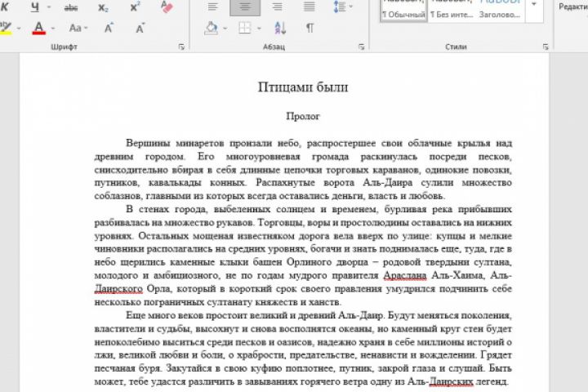Open Styles pane launcher

point(546,47)
